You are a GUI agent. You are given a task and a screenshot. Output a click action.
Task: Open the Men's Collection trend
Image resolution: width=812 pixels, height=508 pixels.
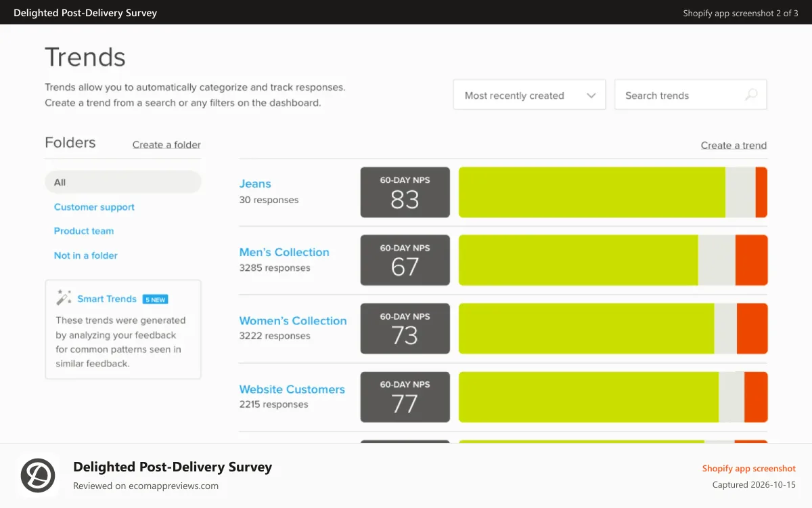(284, 252)
